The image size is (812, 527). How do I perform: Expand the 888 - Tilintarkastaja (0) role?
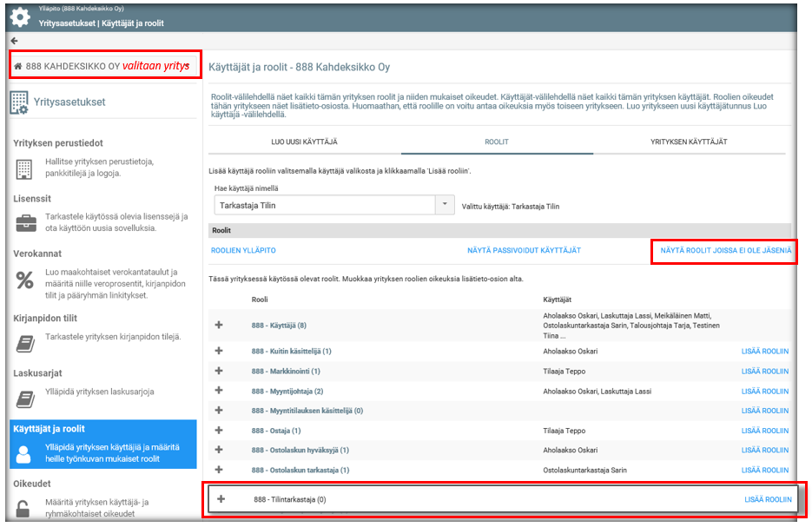pos(221,499)
